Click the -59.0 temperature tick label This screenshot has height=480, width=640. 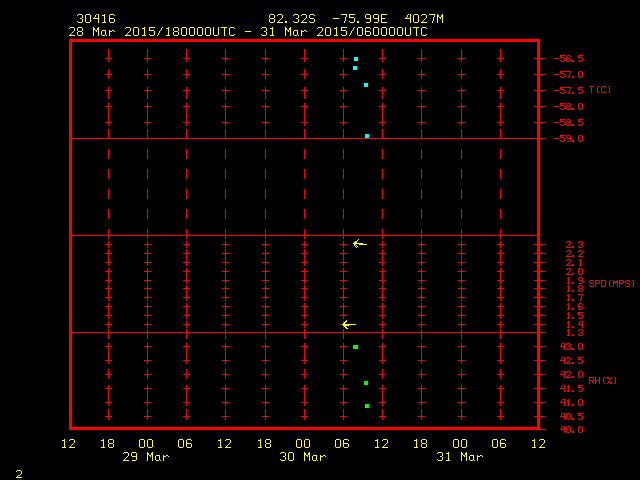click(x=567, y=139)
